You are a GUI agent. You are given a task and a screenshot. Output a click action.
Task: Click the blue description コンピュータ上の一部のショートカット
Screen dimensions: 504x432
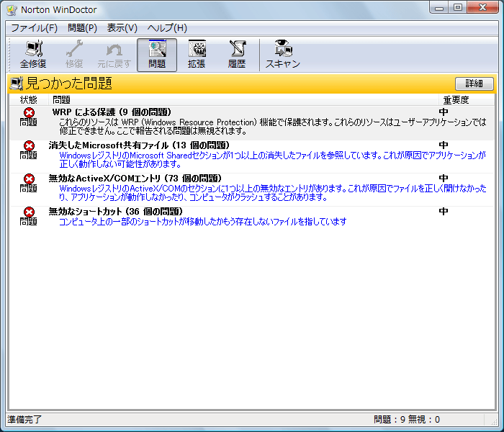point(203,222)
